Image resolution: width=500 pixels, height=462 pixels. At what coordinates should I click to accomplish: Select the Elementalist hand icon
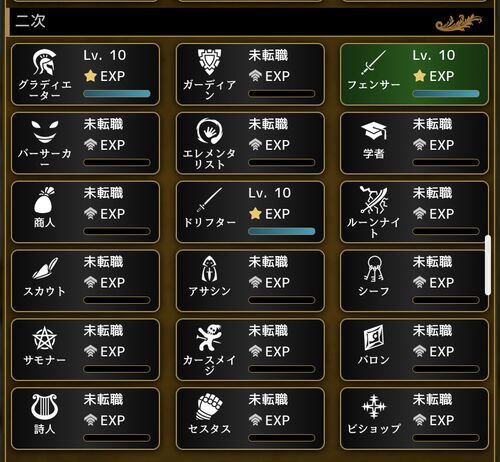pyautogui.click(x=209, y=131)
